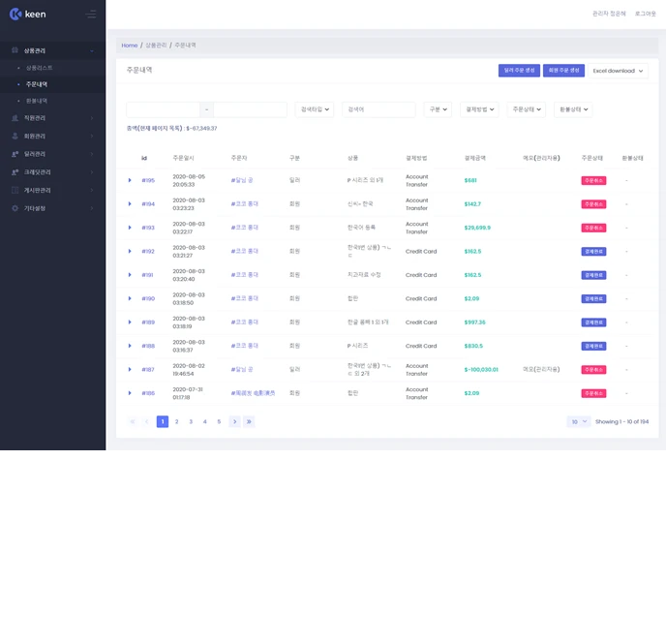Image resolution: width=666 pixels, height=644 pixels.
Task: Click the blue status badge in row #190
Action: click(x=593, y=298)
